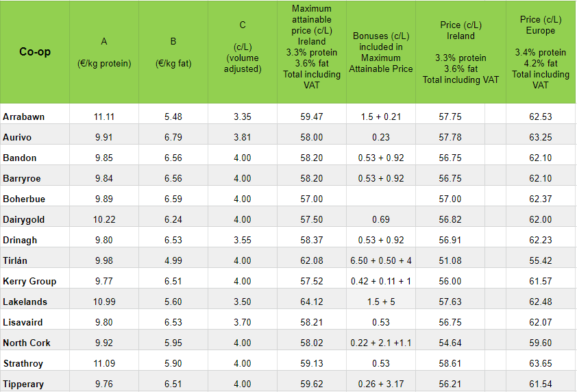
Task: Select Tipperary's protein value 9.76
Action: click(x=104, y=384)
